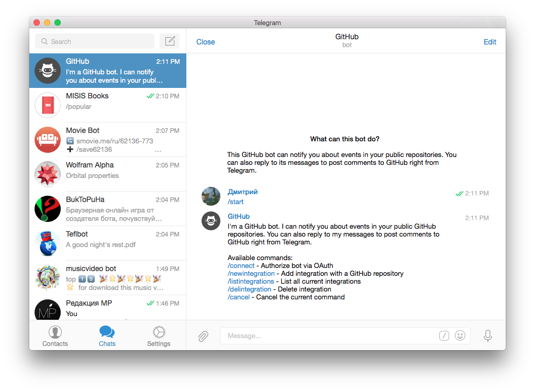The width and height of the screenshot is (535, 392).
Task: Click the /newintegration command link
Action: click(251, 273)
